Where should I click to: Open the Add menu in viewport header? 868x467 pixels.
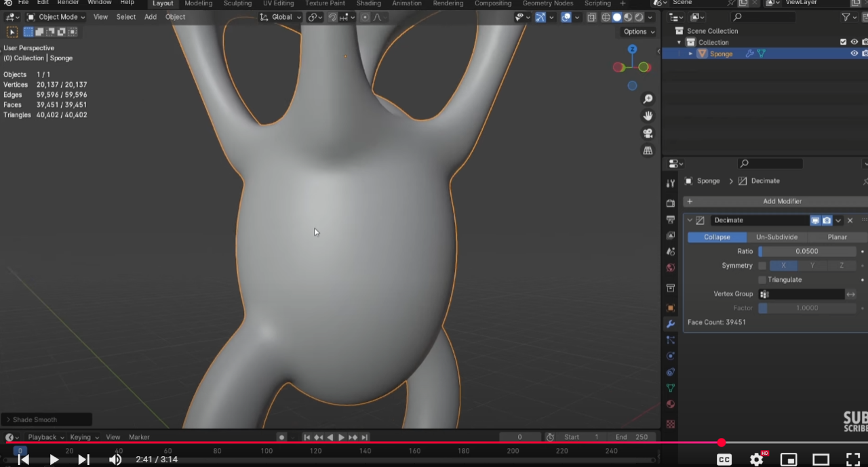tap(150, 17)
